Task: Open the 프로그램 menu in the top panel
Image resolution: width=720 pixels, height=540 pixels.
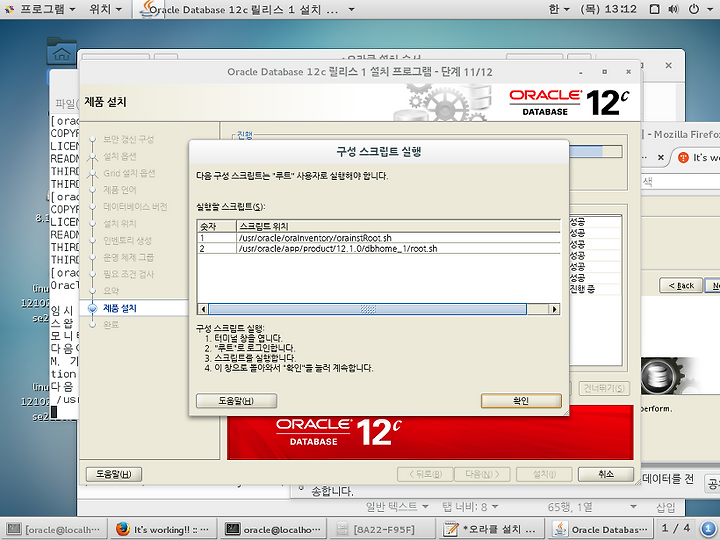Action: [x=40, y=9]
